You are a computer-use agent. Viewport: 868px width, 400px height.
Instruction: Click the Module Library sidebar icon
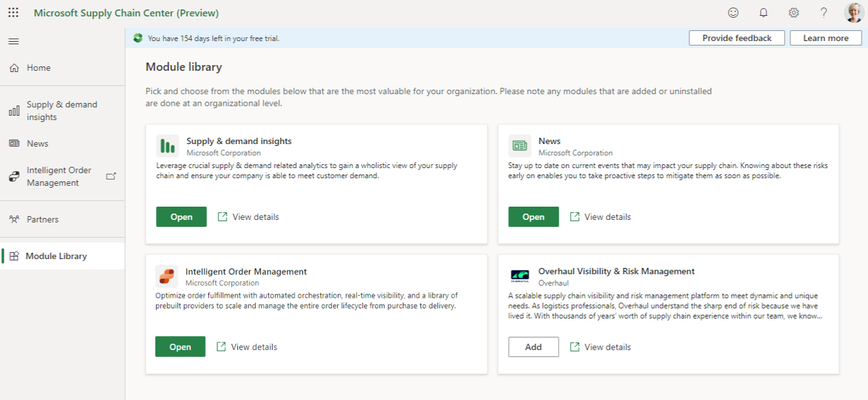[14, 256]
